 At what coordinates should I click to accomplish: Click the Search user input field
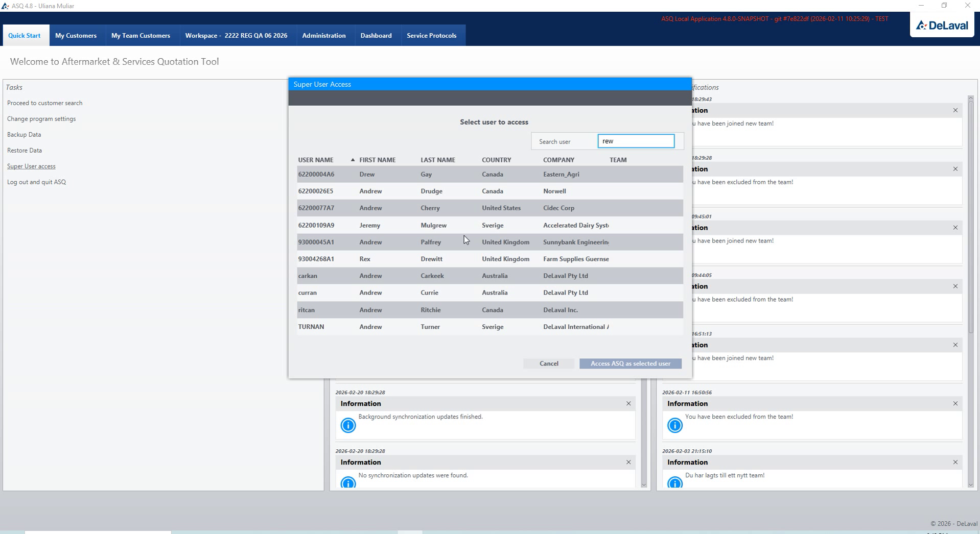(x=636, y=141)
